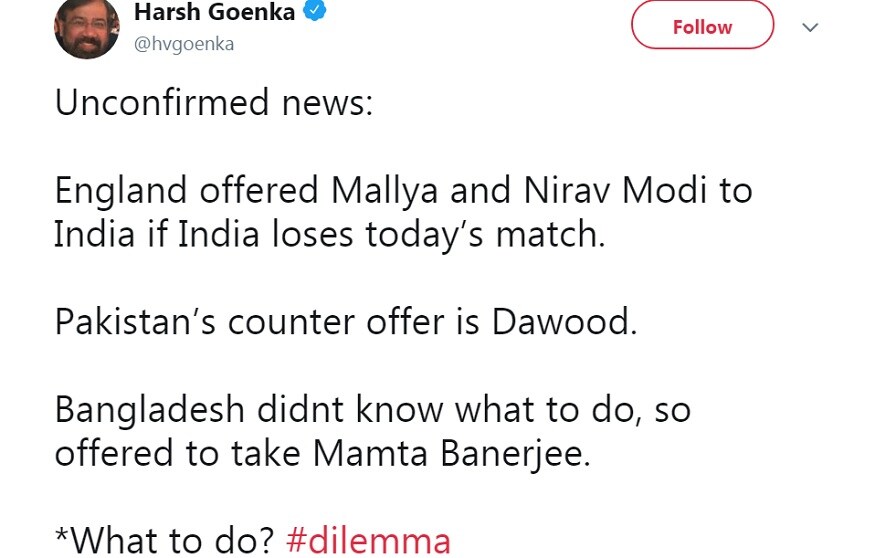
Task: Open the Harsh Goenka display name link
Action: tap(214, 12)
